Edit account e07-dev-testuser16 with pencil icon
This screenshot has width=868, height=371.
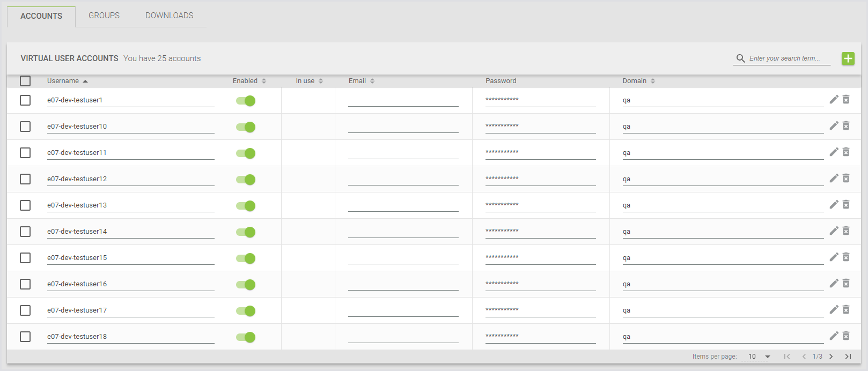point(834,283)
